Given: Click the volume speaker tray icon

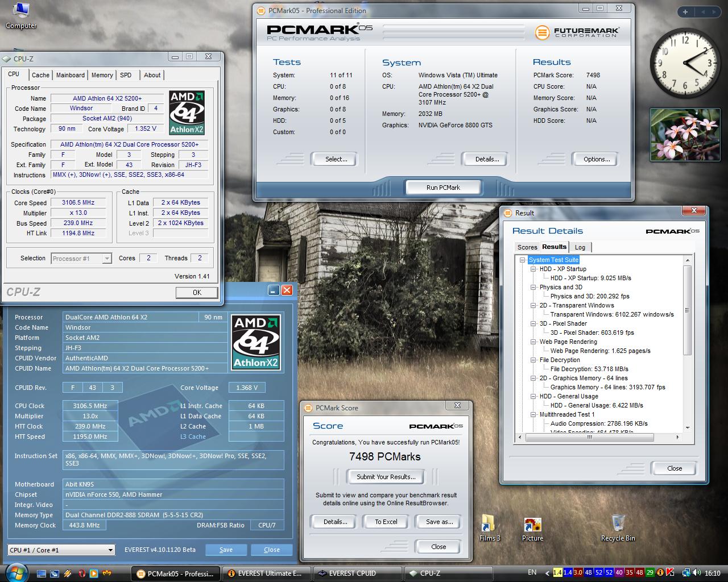Looking at the screenshot, I should (698, 572).
